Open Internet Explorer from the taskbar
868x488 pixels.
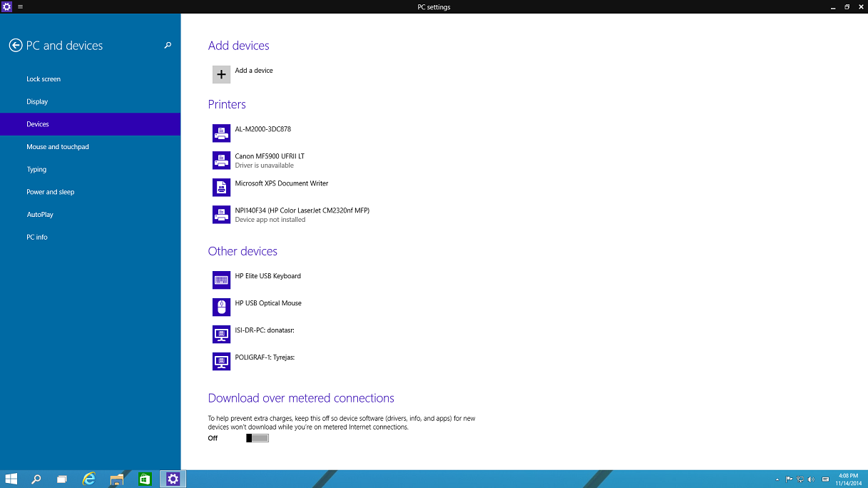click(x=88, y=479)
